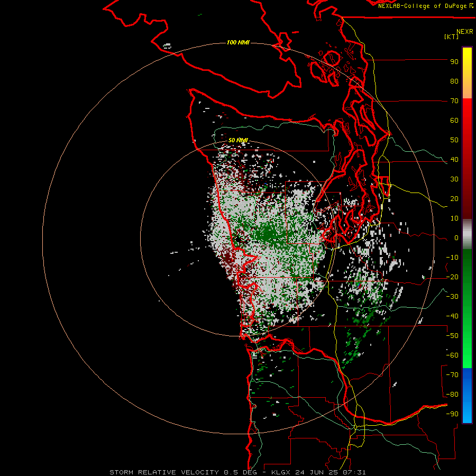
Task: Click the "07:31" time in caption
Action: pos(355,472)
